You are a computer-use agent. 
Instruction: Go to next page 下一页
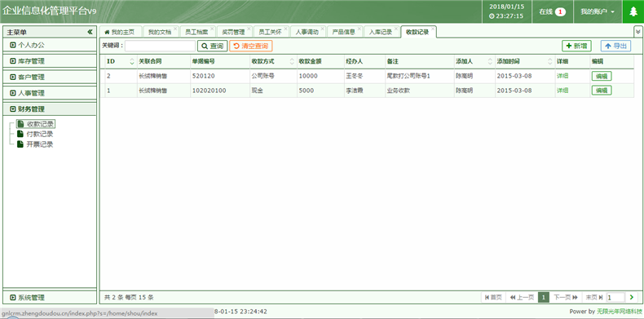click(566, 297)
